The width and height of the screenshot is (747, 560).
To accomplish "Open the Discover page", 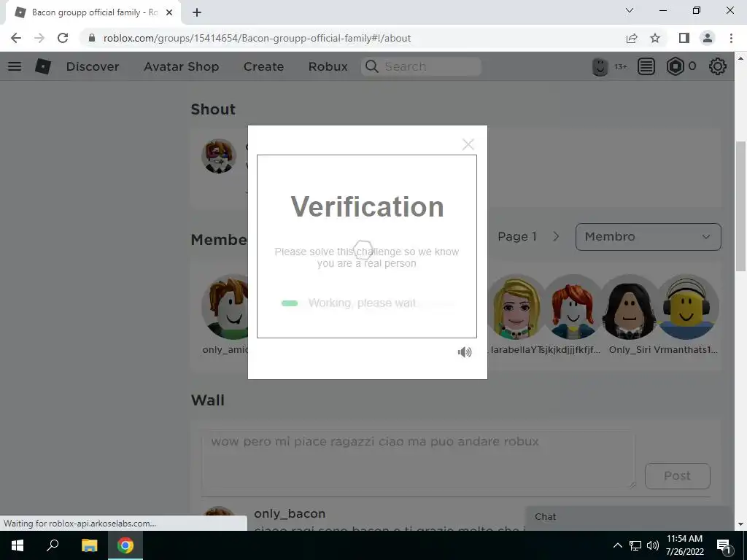I will pos(93,66).
